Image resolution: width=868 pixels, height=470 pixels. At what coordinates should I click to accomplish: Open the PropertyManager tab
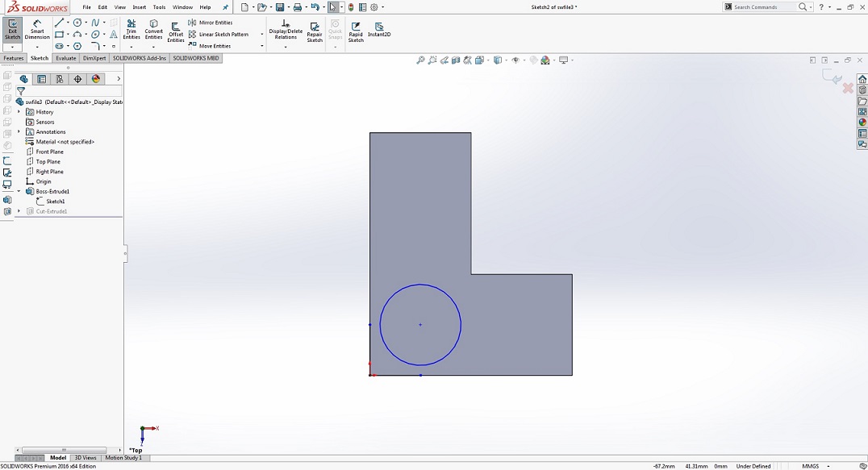[x=41, y=79]
